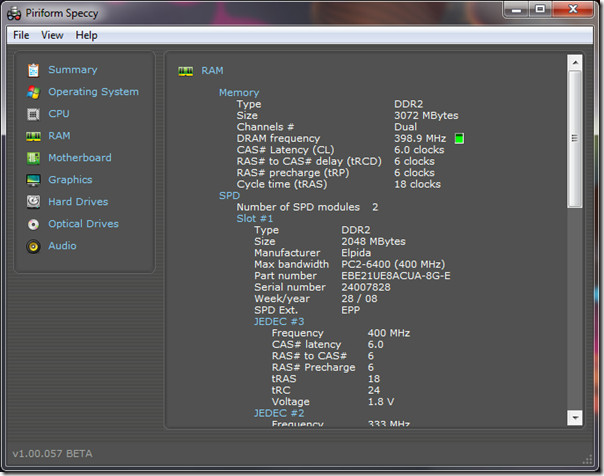Click the Motherboard icon in sidebar

[34, 158]
